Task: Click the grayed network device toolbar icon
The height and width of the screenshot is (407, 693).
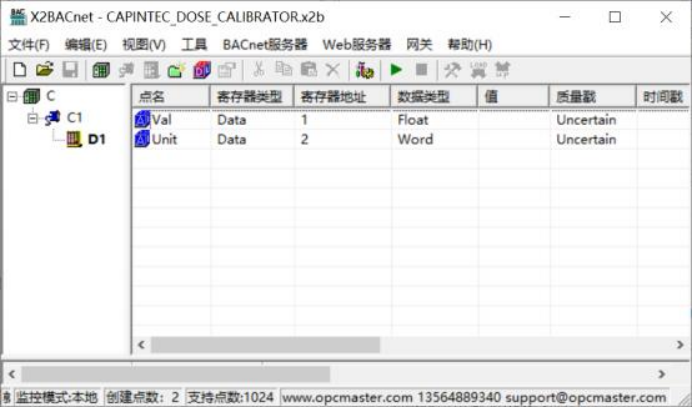Action: tap(126, 70)
